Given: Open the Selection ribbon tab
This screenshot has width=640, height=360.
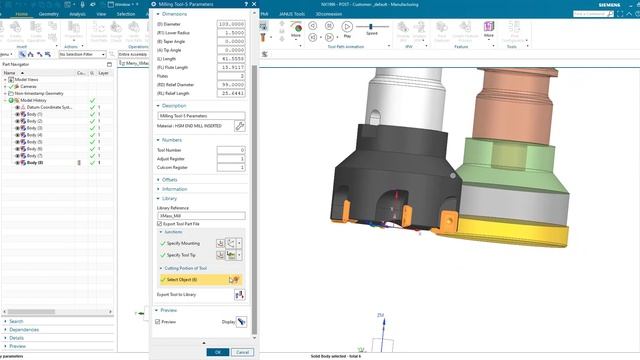Looking at the screenshot, I should [126, 14].
